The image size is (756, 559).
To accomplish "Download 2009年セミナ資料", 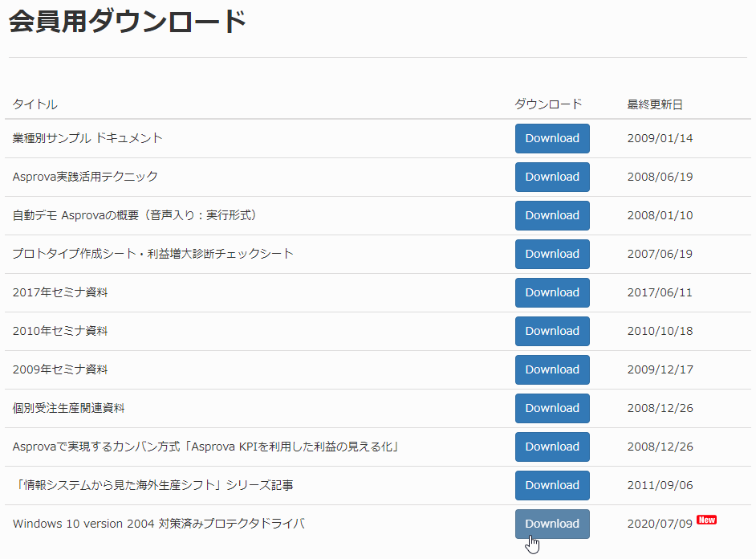I will pos(552,370).
